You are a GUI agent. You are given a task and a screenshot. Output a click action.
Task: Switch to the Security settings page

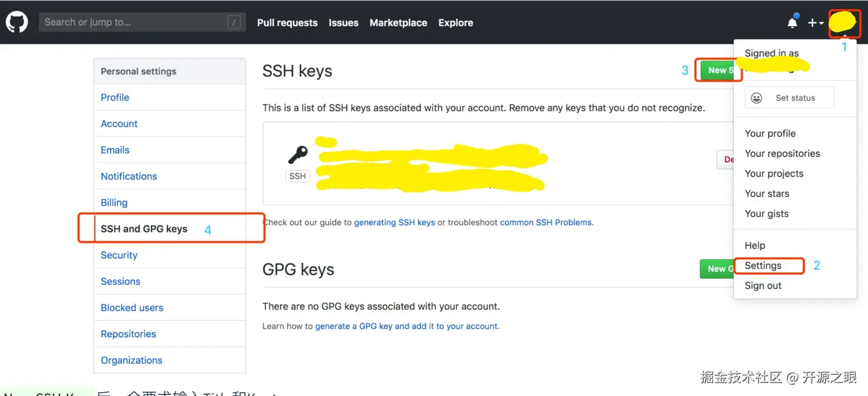[x=119, y=255]
